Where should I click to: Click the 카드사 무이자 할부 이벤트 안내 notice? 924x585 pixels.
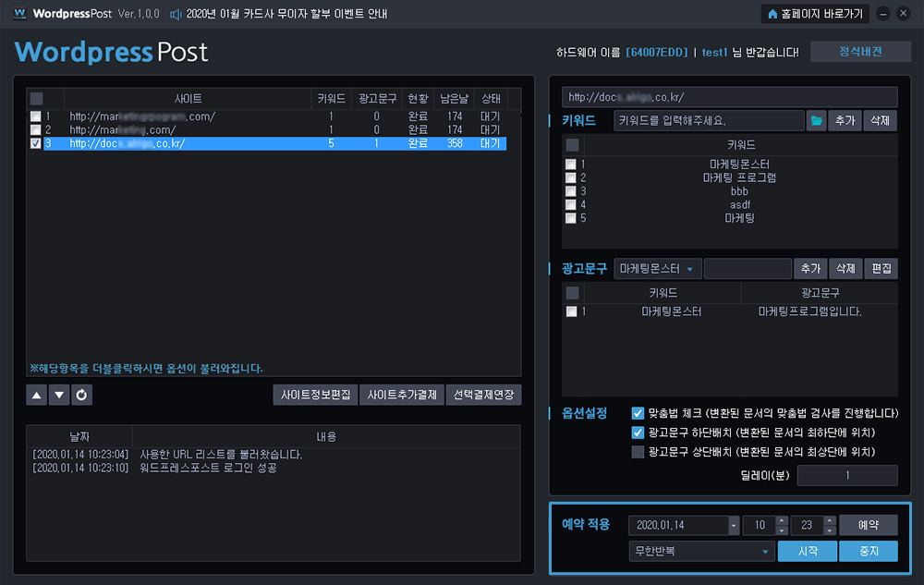286,14
